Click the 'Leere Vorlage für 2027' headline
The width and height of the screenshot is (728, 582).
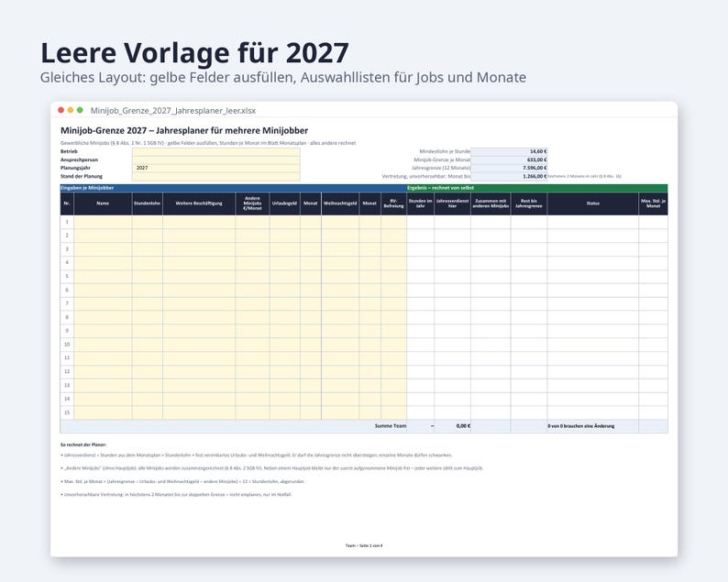coord(194,52)
